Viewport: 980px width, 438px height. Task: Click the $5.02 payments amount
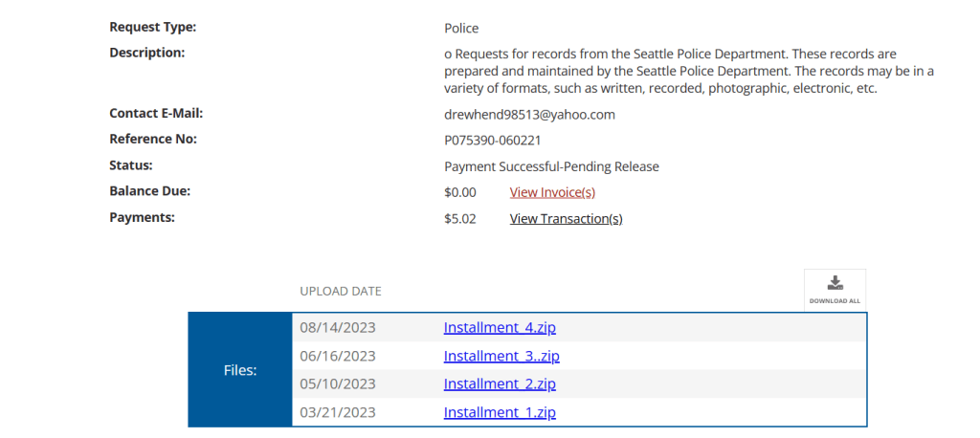460,219
